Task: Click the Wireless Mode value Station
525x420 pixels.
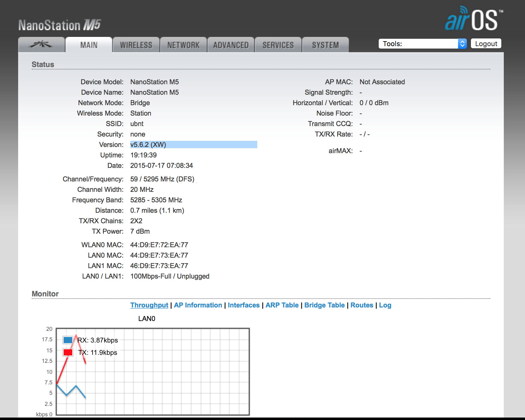Action: pos(141,113)
